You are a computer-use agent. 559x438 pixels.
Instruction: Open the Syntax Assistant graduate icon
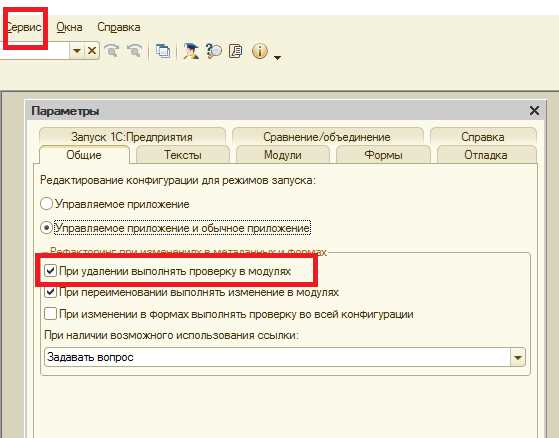pyautogui.click(x=191, y=51)
